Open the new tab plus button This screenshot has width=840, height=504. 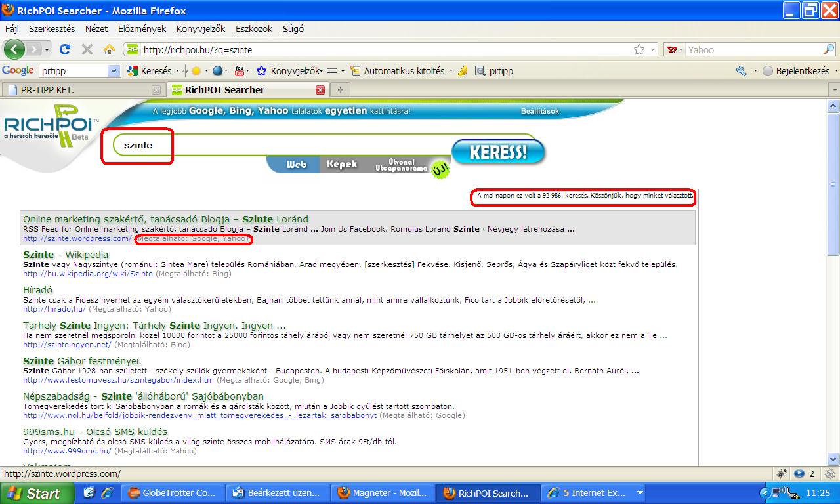click(340, 90)
